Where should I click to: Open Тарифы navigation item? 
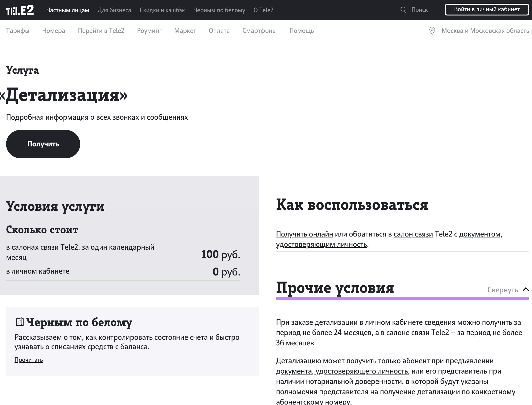[x=18, y=31]
